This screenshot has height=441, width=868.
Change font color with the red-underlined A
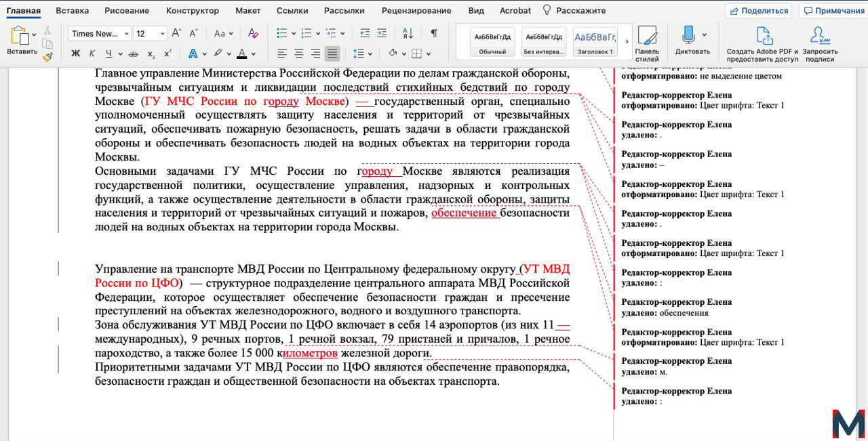(x=242, y=54)
